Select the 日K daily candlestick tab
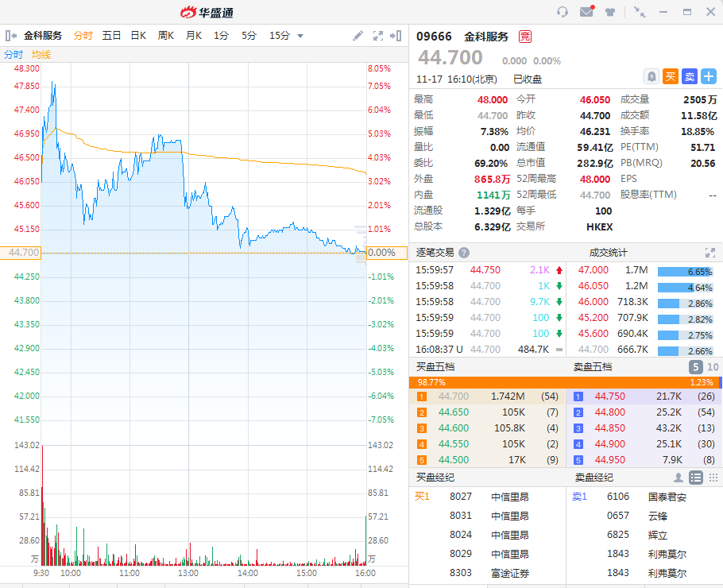Screen dimensions: 723x588 coord(138,36)
